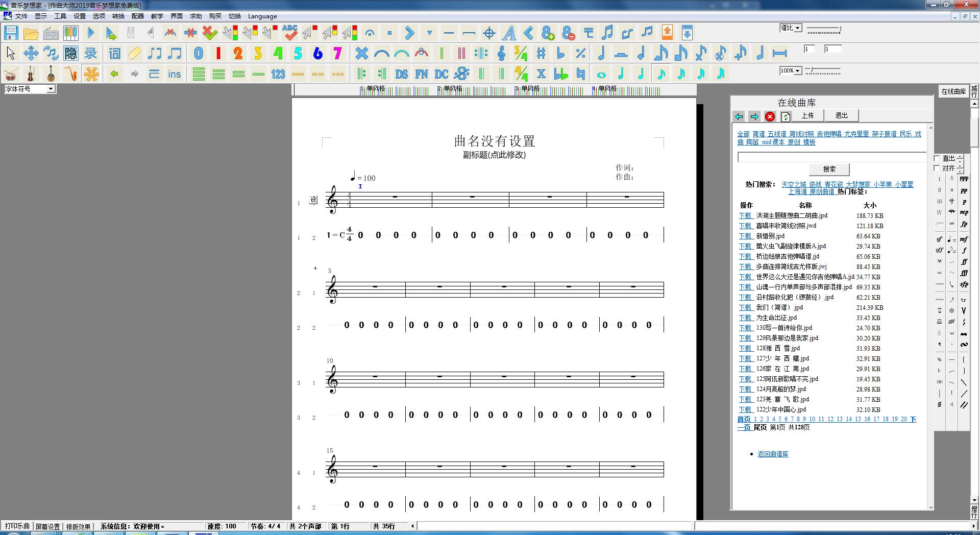Open the 100% zoom dropdown
The height and width of the screenshot is (535, 980).
[797, 70]
